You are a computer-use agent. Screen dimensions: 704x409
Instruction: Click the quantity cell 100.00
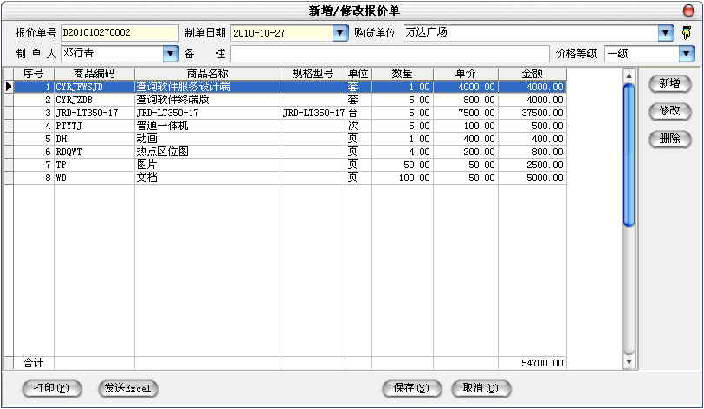click(402, 178)
